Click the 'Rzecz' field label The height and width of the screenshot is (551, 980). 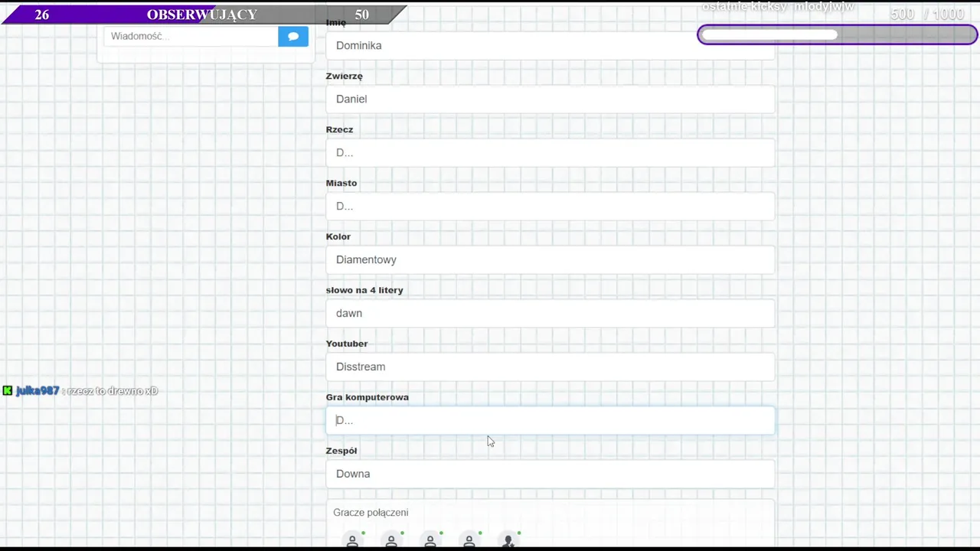tap(340, 129)
